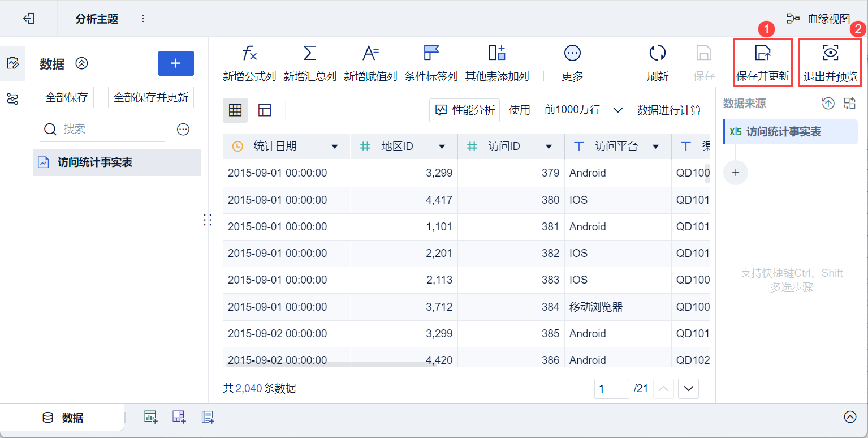Collapse the 数据 panel with chevron icon

(x=82, y=63)
